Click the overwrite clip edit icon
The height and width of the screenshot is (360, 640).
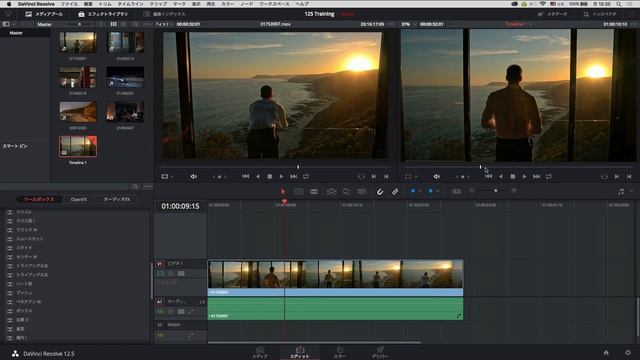[347, 191]
